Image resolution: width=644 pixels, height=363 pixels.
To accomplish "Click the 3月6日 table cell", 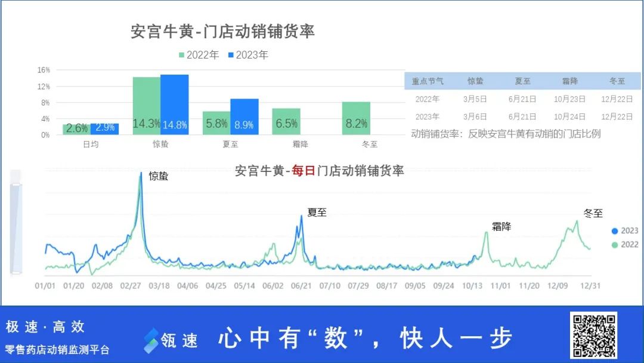I will click(475, 117).
